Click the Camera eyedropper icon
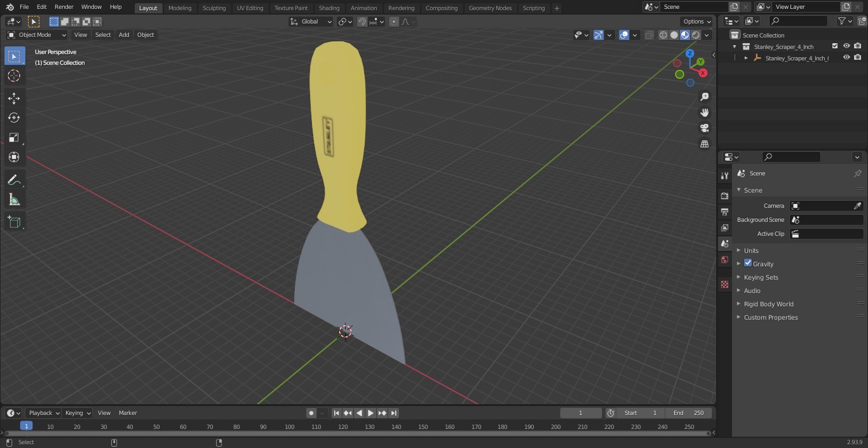 coord(857,206)
